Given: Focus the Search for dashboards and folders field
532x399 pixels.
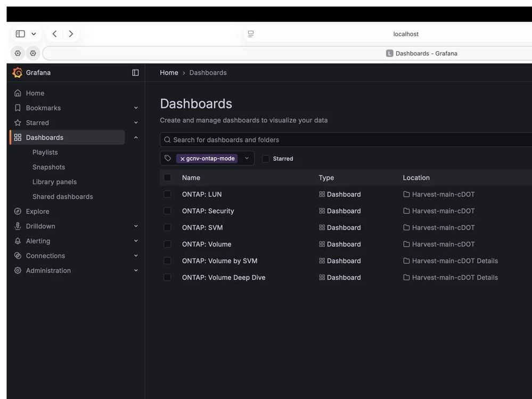Looking at the screenshot, I should coord(346,140).
